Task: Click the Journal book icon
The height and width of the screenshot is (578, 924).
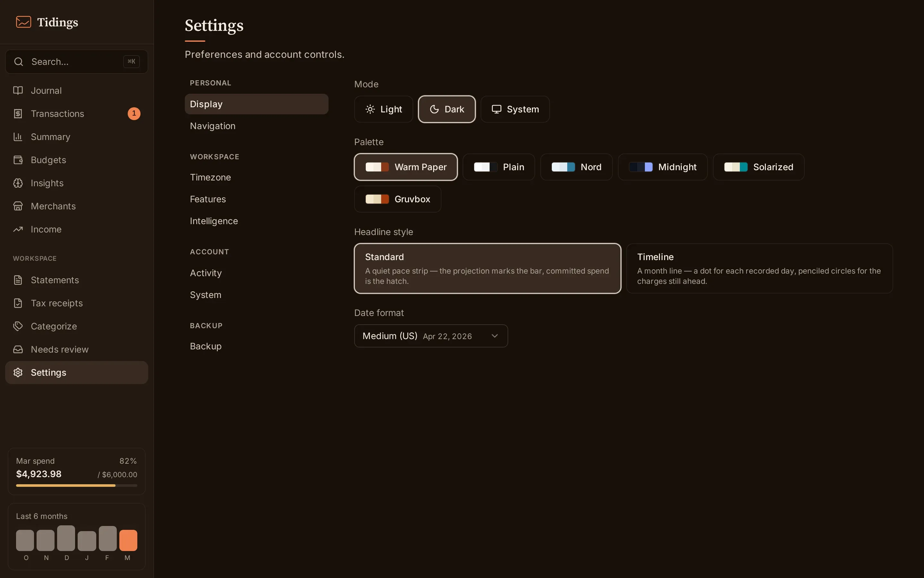Action: (x=18, y=91)
